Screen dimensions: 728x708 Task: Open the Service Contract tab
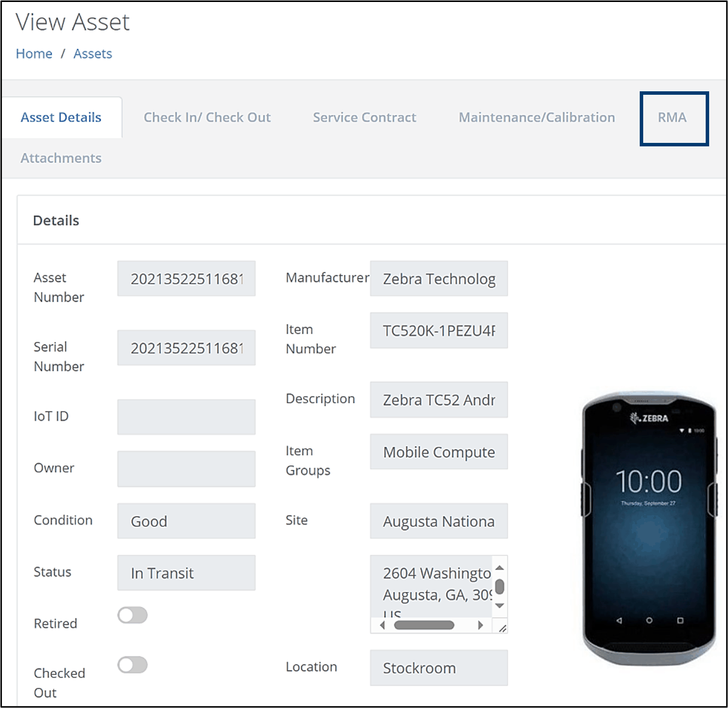point(364,118)
